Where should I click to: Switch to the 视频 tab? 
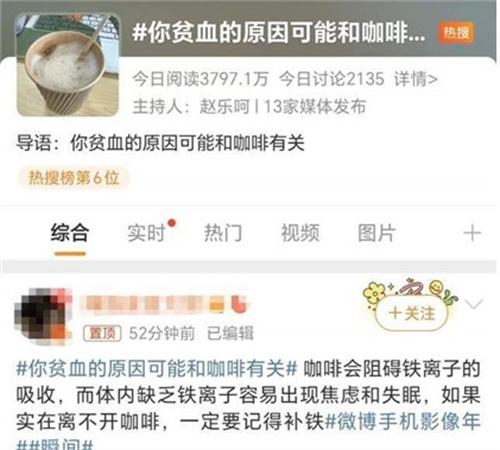300,233
